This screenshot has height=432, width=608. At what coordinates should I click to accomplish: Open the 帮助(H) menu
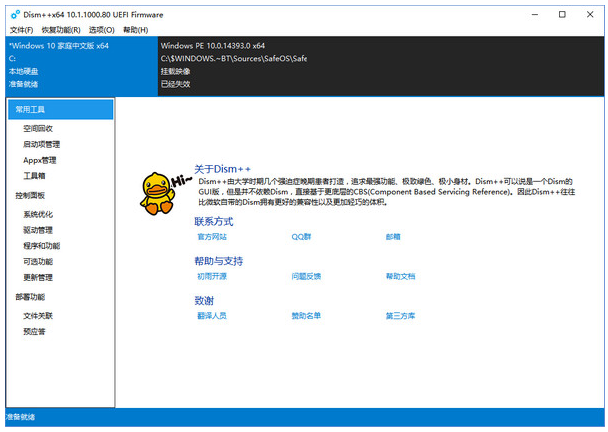135,30
